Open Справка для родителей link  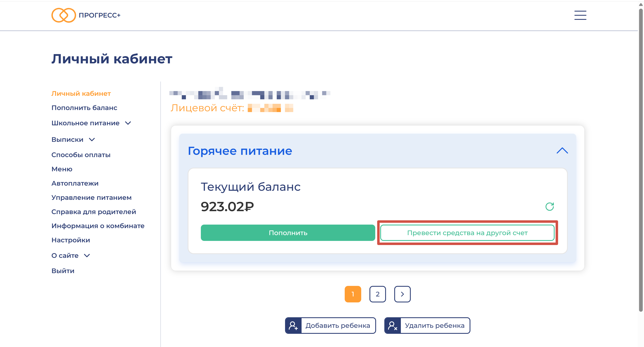tap(94, 212)
